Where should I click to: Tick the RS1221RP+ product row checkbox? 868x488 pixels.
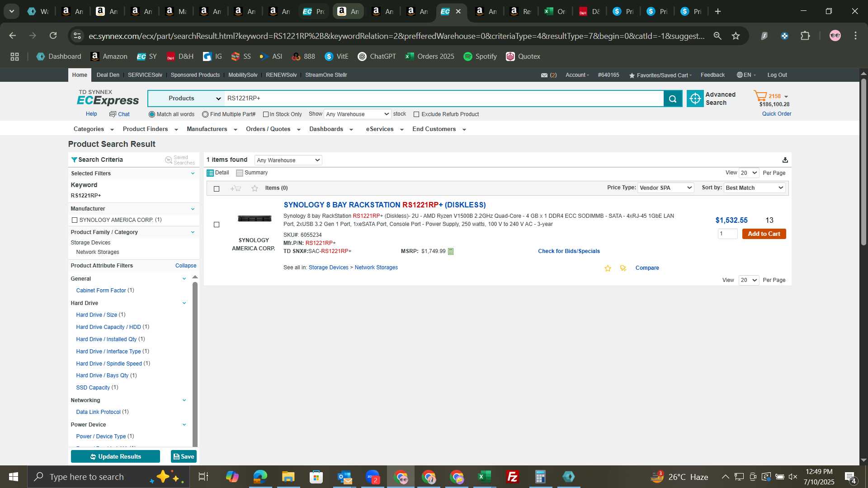point(217,225)
